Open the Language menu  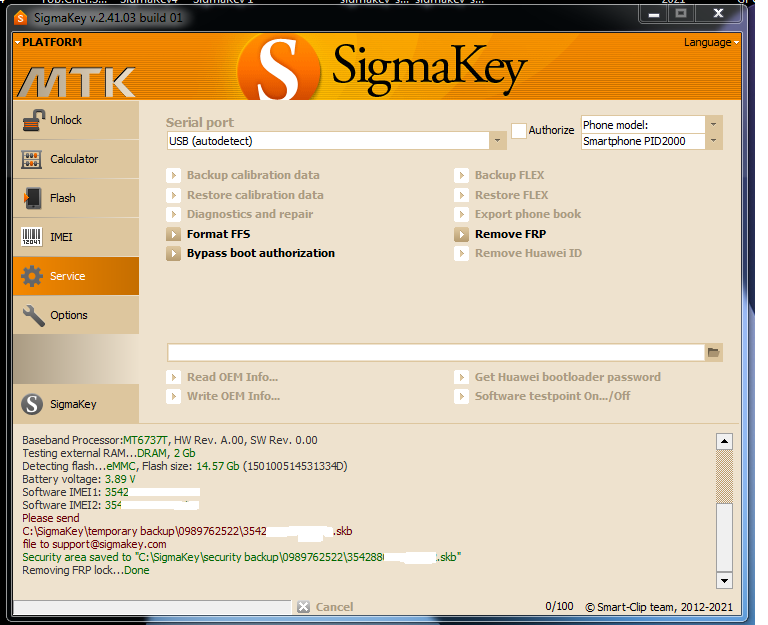[710, 42]
